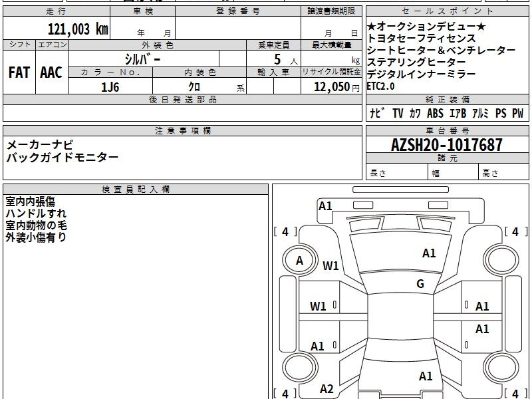Click the 外装小傷有り inspector remark
Viewport: 532px width, 399px height.
pyautogui.click(x=36, y=237)
